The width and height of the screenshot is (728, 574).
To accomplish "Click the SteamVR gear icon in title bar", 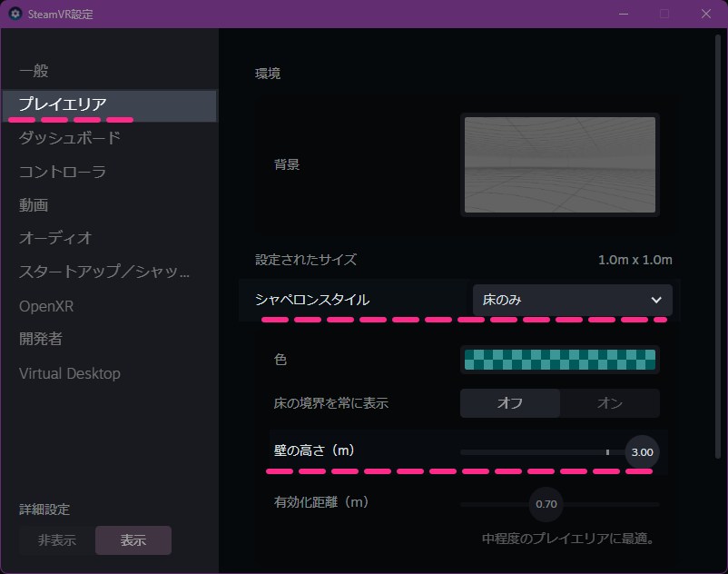I will (x=15, y=14).
